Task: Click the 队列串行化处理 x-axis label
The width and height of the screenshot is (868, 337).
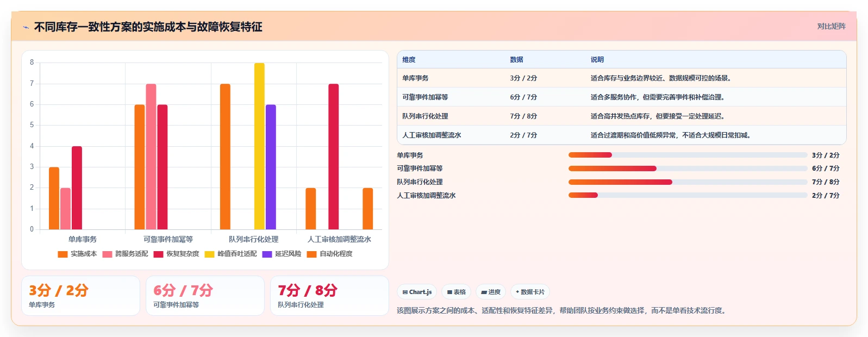Action: [254, 239]
